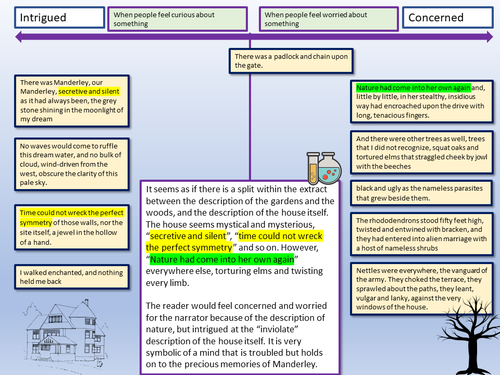The image size is (500, 375).
Task: Select the 'I walked enchanted' quote box
Action: click(x=72, y=277)
